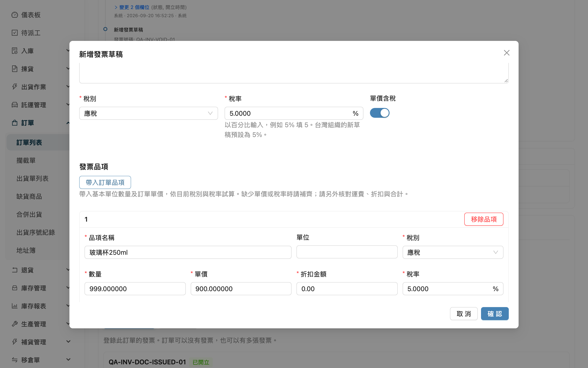Open 地址簿 in the sidebar
588x368 pixels.
[26, 250]
